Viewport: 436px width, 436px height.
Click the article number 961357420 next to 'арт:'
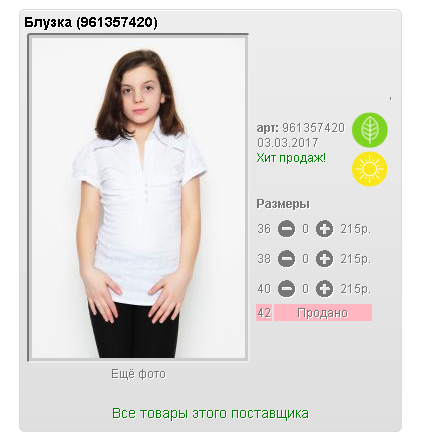314,128
